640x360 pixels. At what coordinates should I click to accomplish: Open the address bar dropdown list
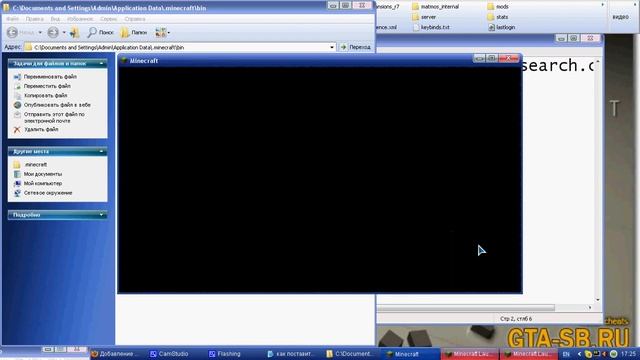coord(332,47)
